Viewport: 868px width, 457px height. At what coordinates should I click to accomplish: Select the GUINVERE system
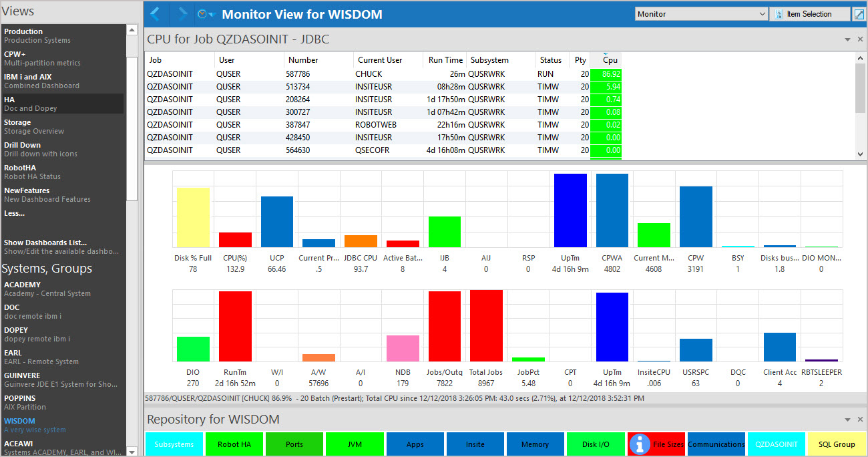[63, 379]
